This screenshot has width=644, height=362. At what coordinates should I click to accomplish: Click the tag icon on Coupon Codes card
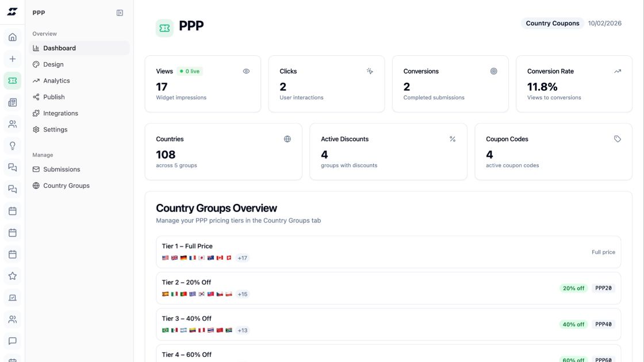618,139
